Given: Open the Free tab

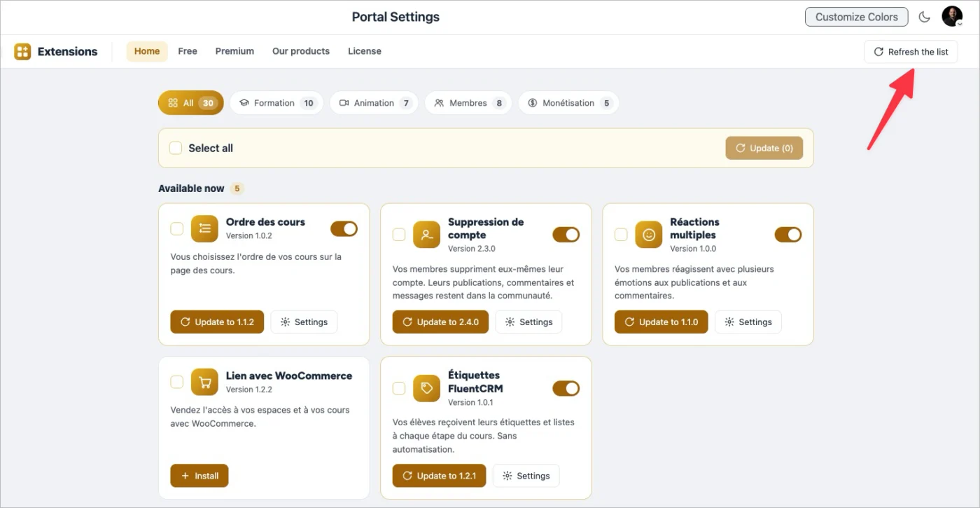Looking at the screenshot, I should (188, 51).
